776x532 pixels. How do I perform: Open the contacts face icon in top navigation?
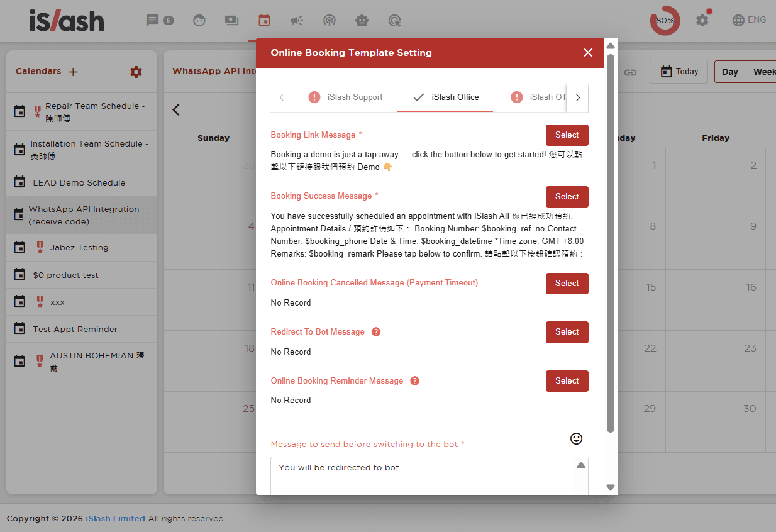tap(199, 21)
